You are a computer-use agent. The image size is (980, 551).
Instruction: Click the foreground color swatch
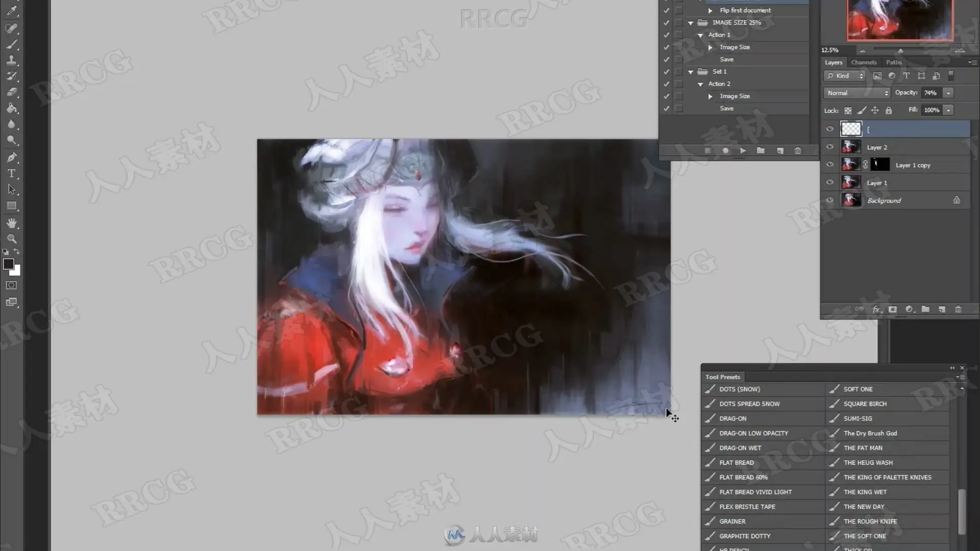8,264
